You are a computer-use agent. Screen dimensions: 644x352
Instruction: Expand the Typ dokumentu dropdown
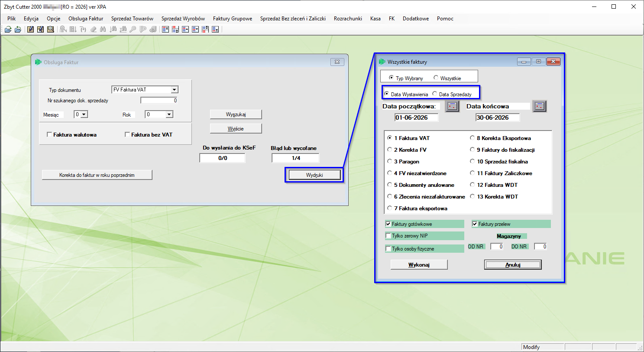pos(174,90)
